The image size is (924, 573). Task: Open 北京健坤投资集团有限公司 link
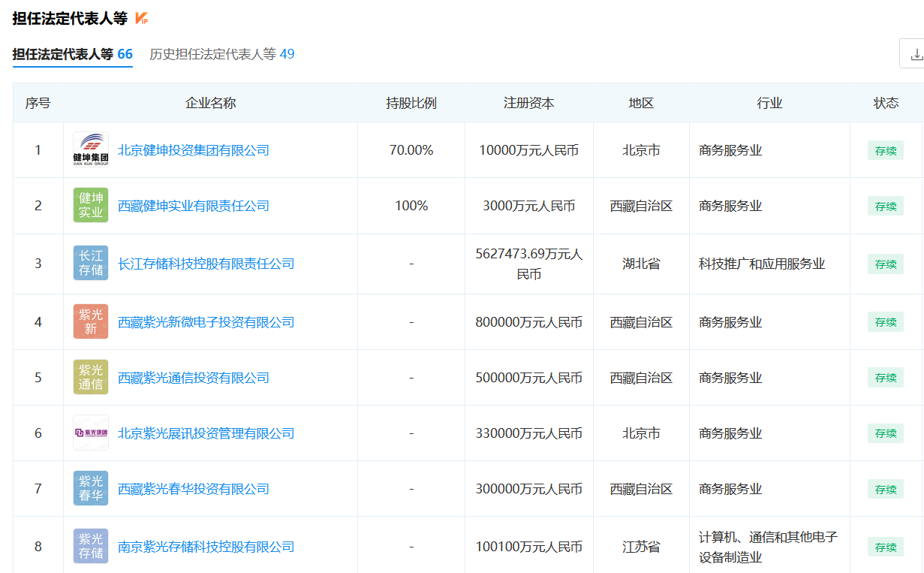click(194, 150)
